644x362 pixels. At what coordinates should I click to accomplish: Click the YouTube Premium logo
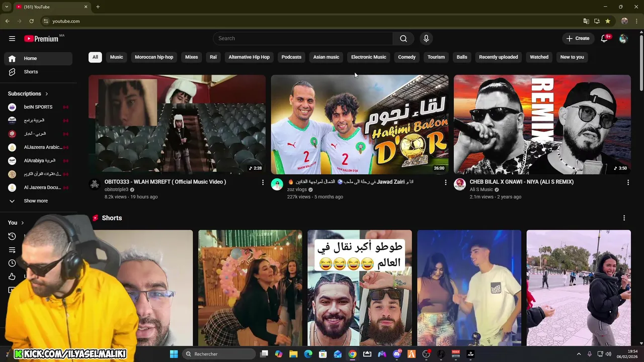(41, 39)
